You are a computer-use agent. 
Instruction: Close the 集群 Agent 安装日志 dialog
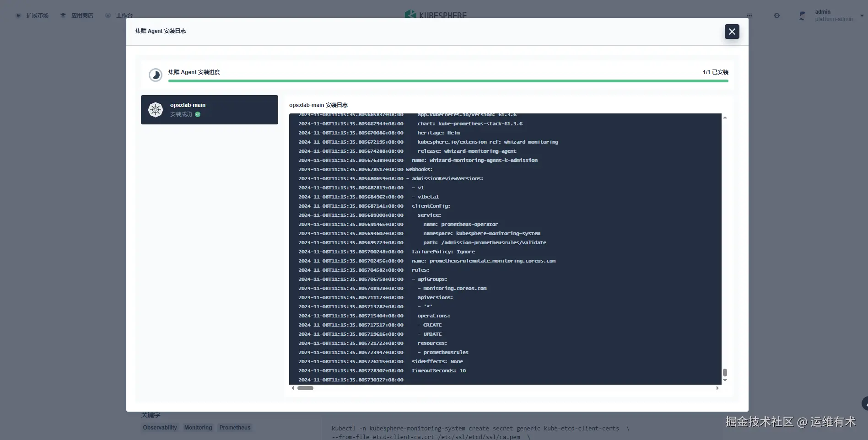(732, 32)
